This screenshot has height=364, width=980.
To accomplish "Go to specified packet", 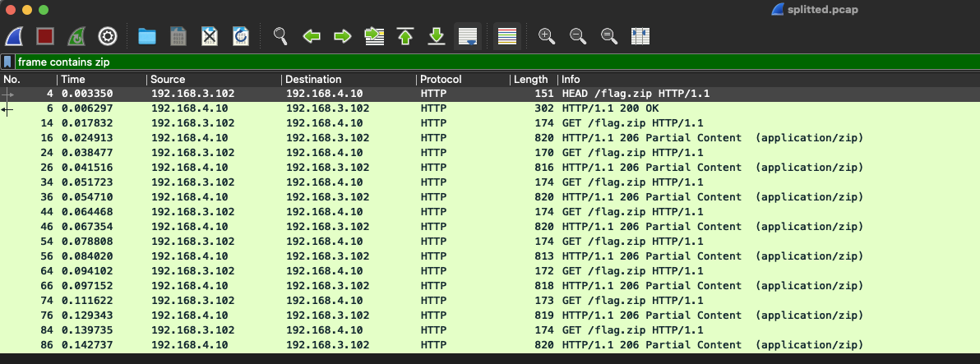I will pyautogui.click(x=374, y=36).
